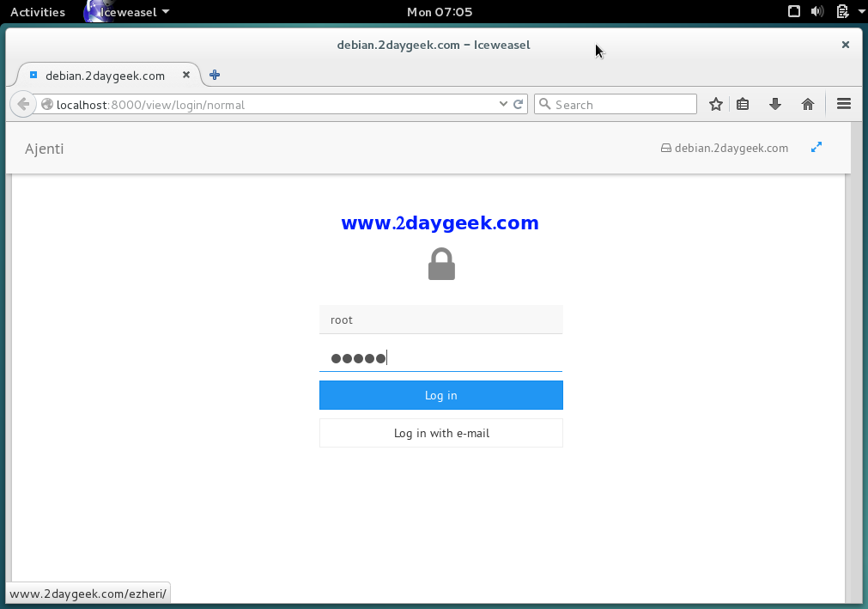Bookmark this page with the star icon
The width and height of the screenshot is (868, 609).
[x=716, y=105]
